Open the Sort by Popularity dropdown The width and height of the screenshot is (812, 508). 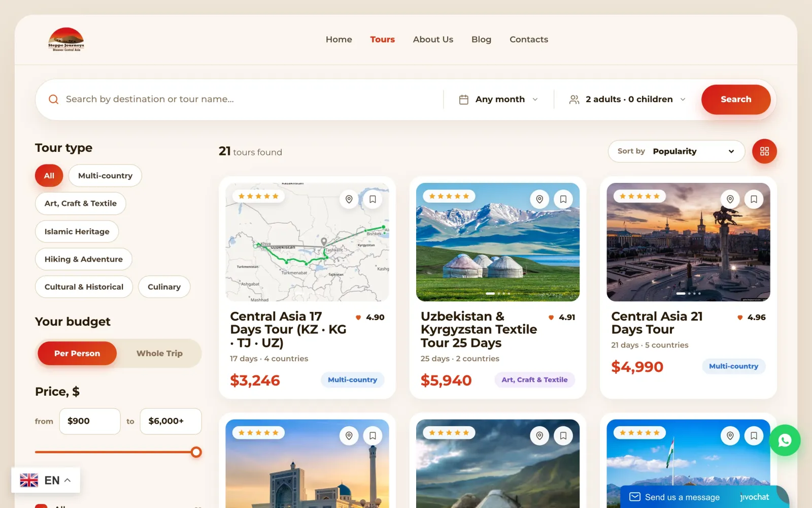[676, 151]
